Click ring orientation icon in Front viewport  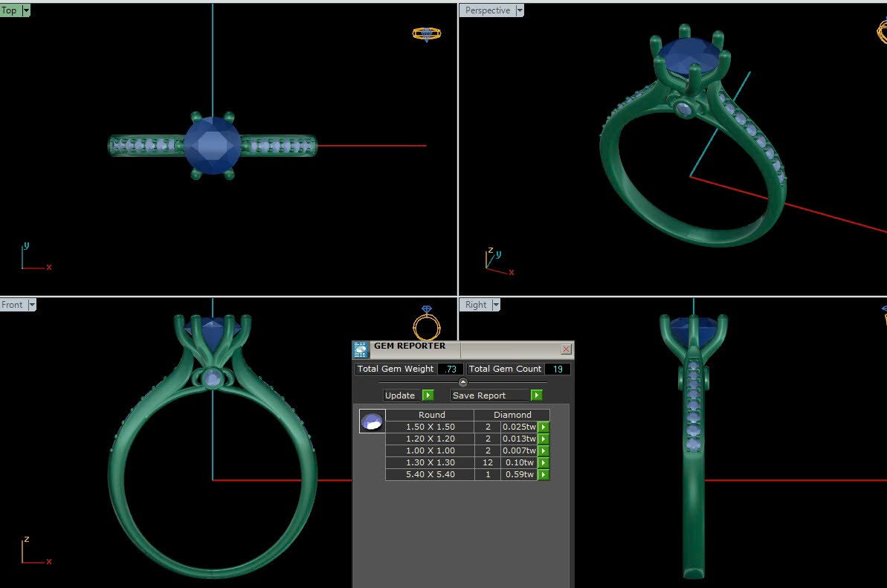tap(427, 324)
